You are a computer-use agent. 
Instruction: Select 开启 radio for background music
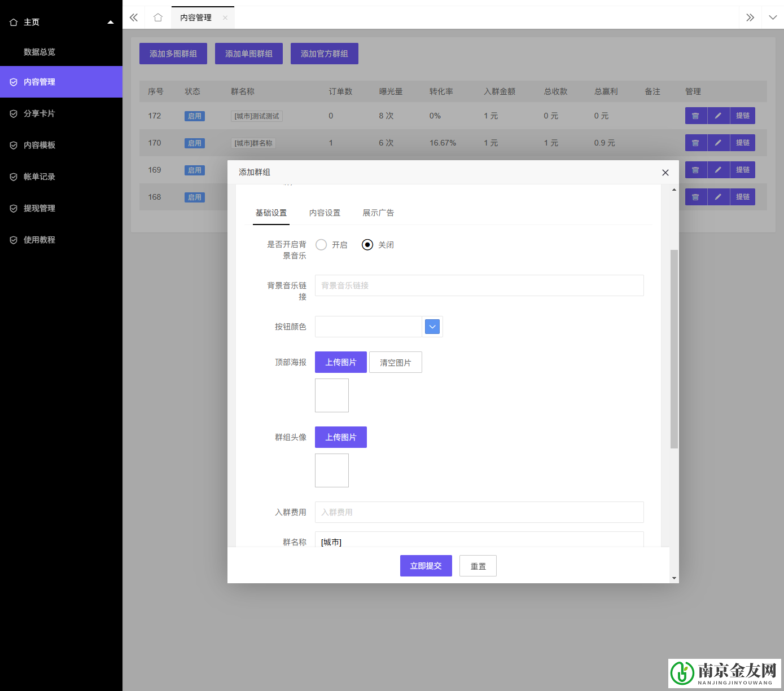(x=321, y=245)
